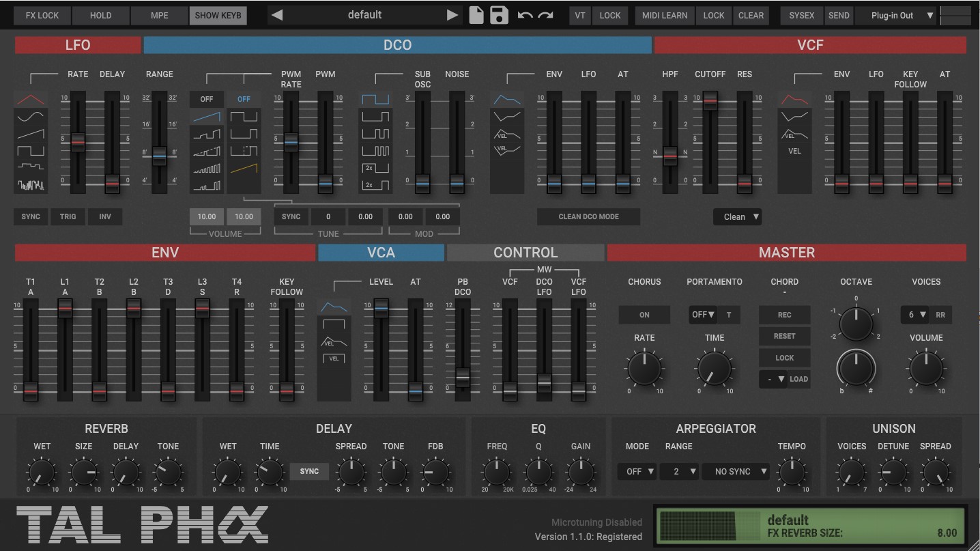
Task: Toggle the RR voice mode button
Action: [x=940, y=315]
